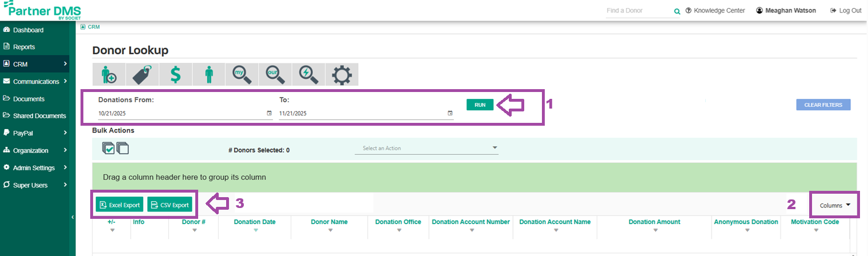Click the price tag toolbar icon
868x256 pixels.
142,75
